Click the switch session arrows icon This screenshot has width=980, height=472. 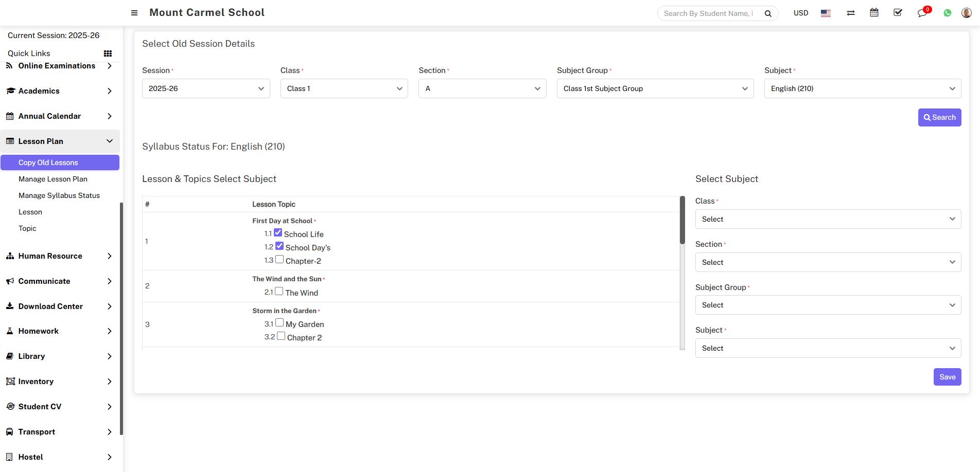point(851,13)
